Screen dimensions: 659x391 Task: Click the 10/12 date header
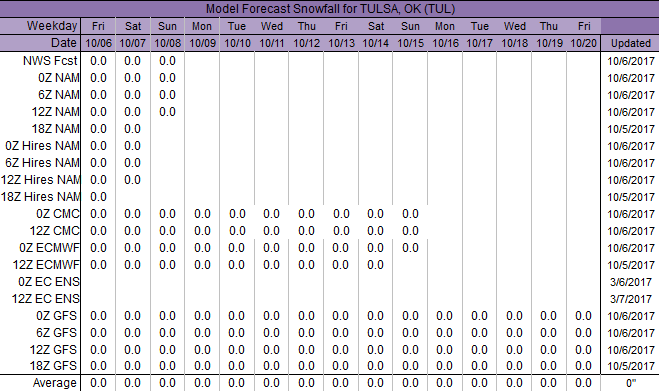(306, 43)
